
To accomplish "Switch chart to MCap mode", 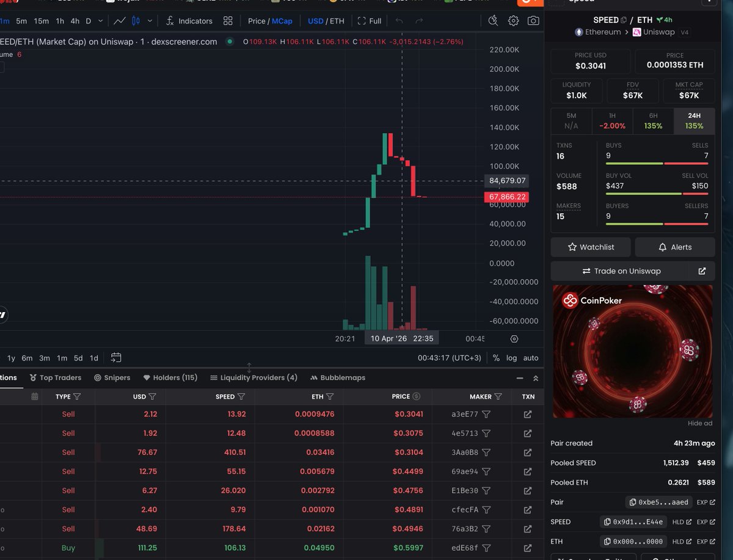I will click(x=282, y=21).
